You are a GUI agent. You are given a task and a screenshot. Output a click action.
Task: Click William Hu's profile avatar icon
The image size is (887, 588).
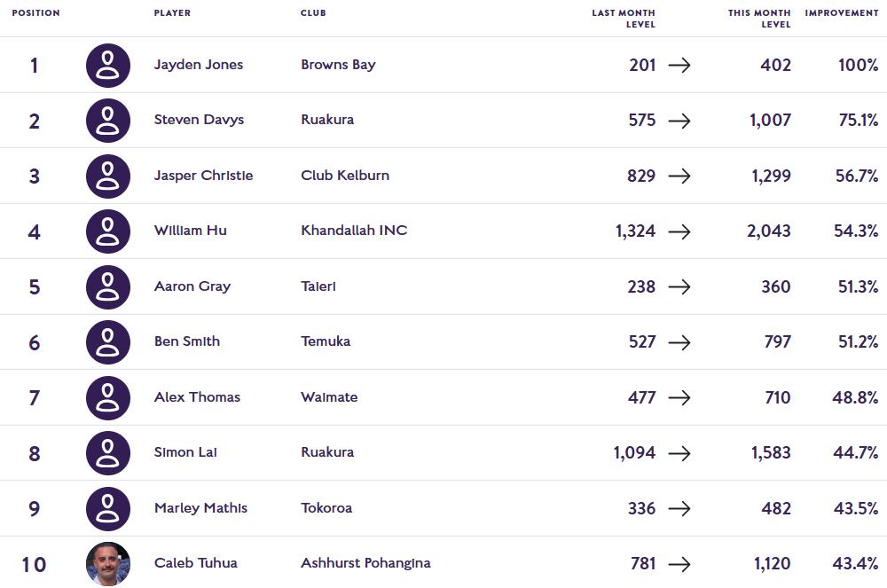108,231
